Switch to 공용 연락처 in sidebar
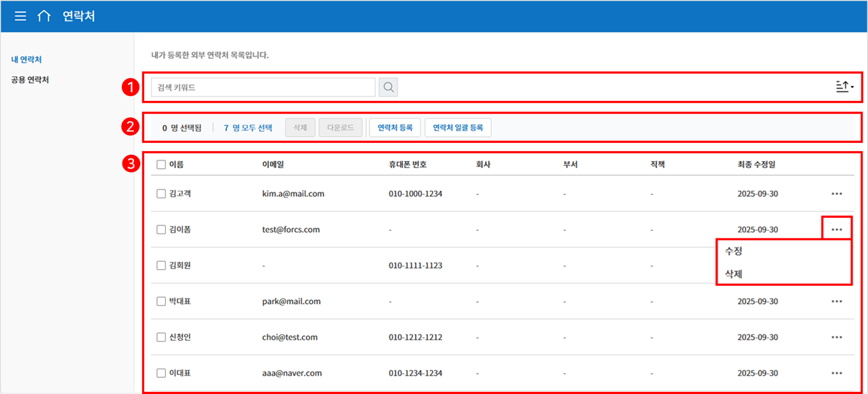This screenshot has height=394, width=868. 30,80
